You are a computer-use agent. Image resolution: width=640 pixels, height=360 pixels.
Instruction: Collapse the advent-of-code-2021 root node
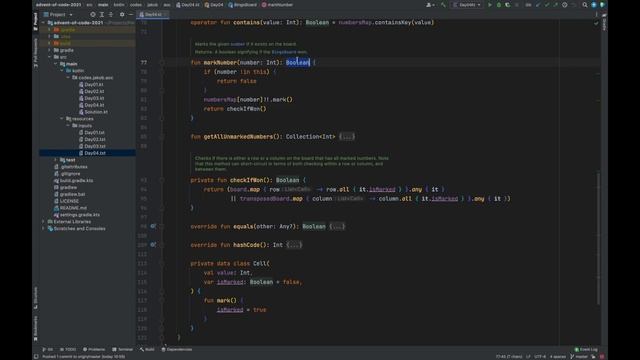pyautogui.click(x=44, y=23)
